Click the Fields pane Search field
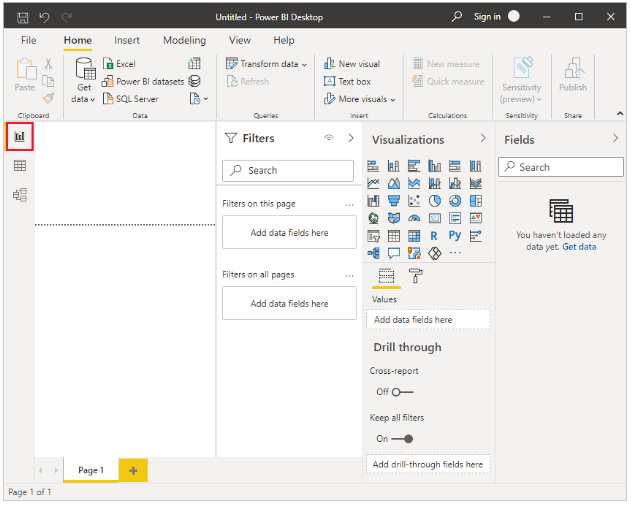 pos(561,167)
